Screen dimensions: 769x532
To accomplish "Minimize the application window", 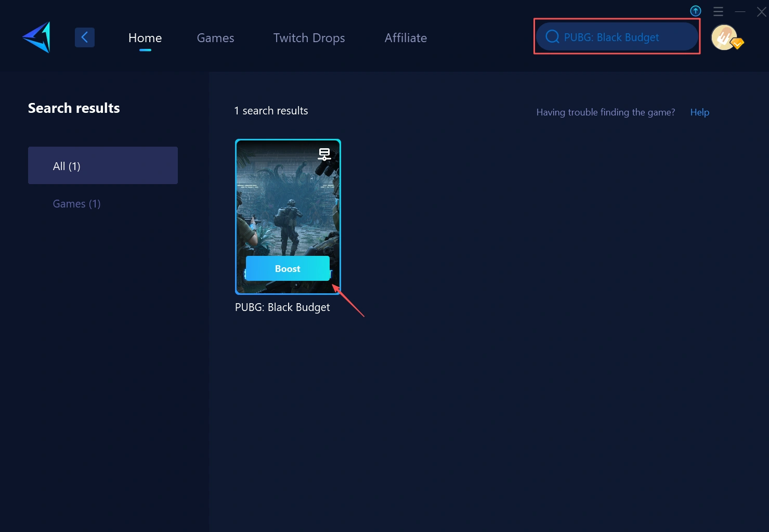I will tap(740, 11).
